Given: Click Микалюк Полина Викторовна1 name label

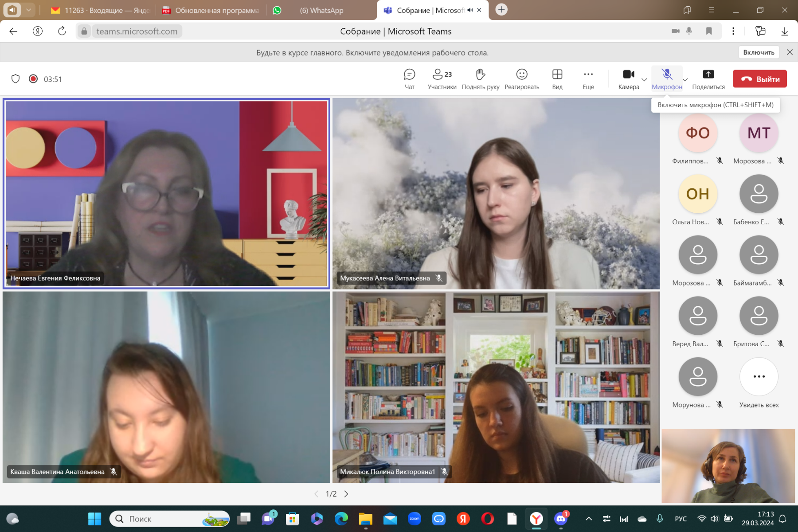Looking at the screenshot, I should (387, 472).
